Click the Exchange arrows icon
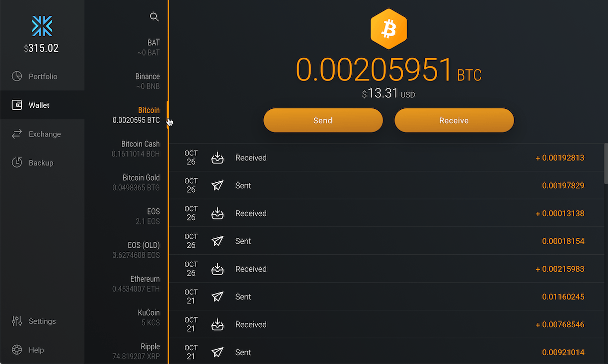The width and height of the screenshot is (608, 364). point(17,134)
